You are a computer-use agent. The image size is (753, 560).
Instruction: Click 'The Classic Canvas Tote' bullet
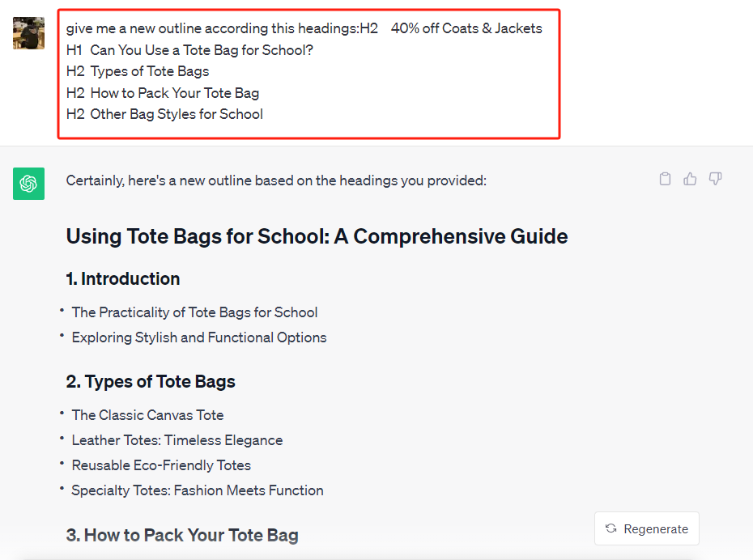click(147, 415)
